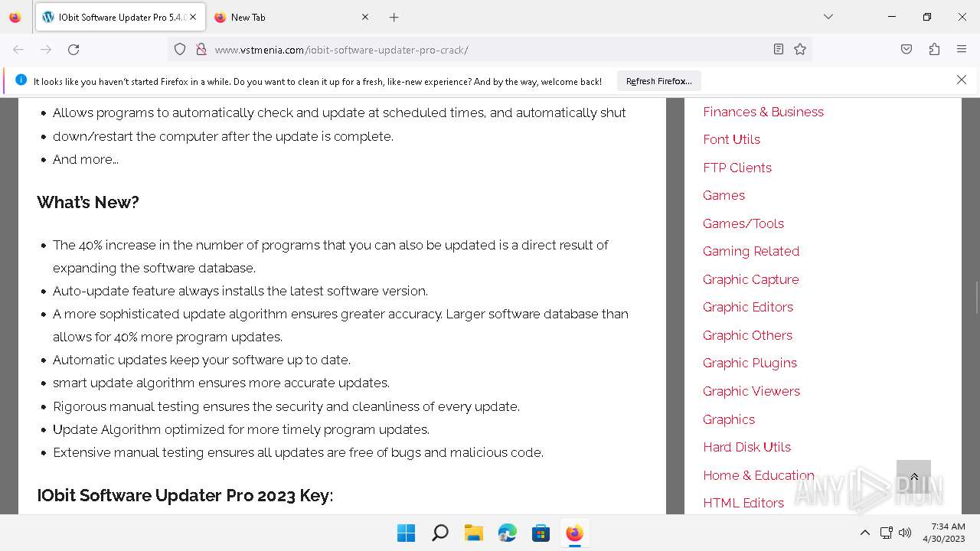This screenshot has width=980, height=551.
Task: Click 'Rigorous manual testing ensures' line
Action: coord(286,406)
